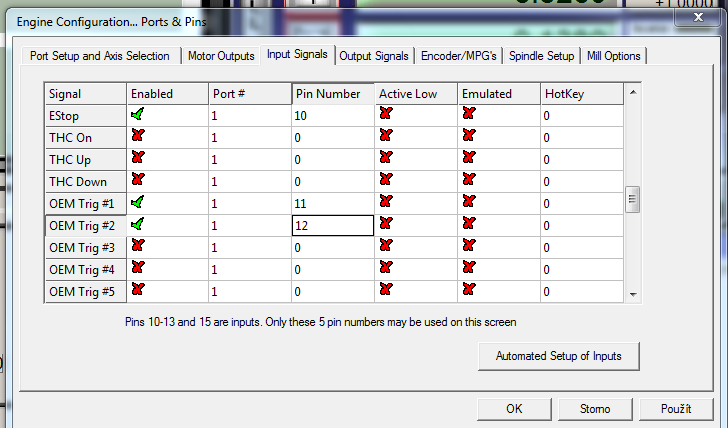The height and width of the screenshot is (428, 728).
Task: Go to the Mill Options tab
Action: [613, 56]
